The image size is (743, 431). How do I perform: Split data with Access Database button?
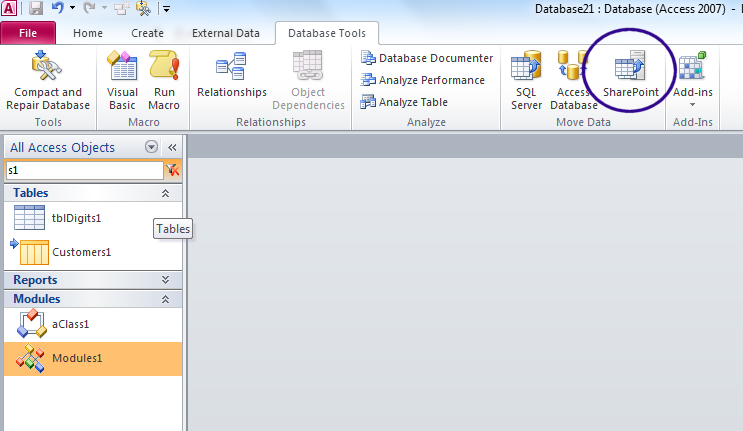point(573,81)
